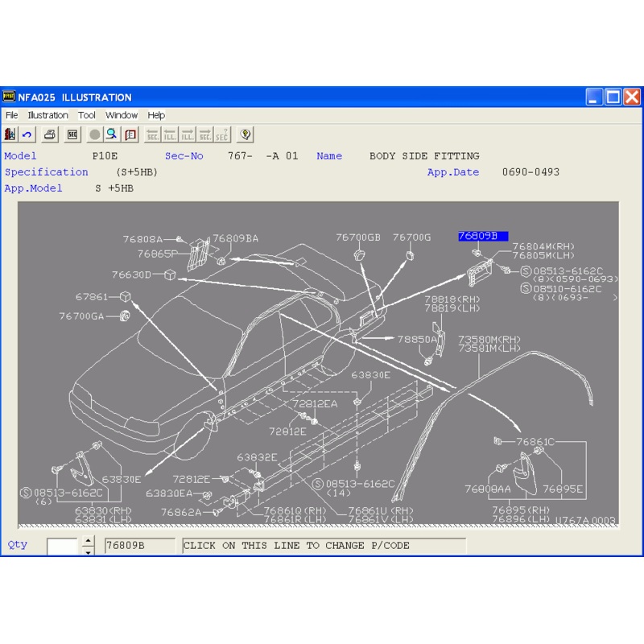Select part number 63830(RH) in the diagram
This screenshot has height=644, width=644.
(x=103, y=510)
